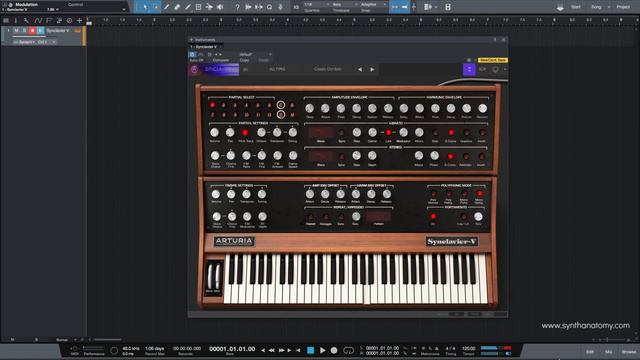The height and width of the screenshot is (360, 640).
Task: Click the purple extended panel button
Action: [x=469, y=70]
